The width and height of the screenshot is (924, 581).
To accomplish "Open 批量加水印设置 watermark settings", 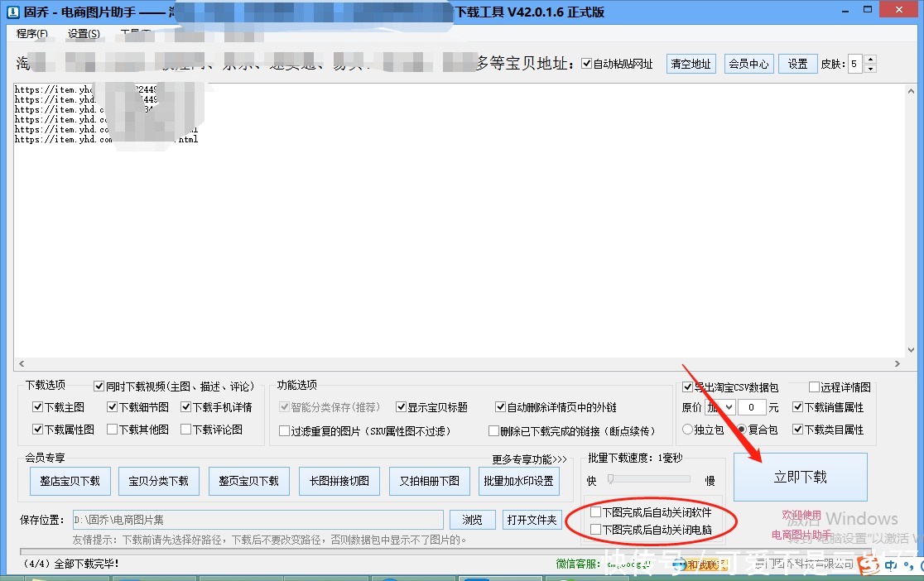I will (x=519, y=481).
